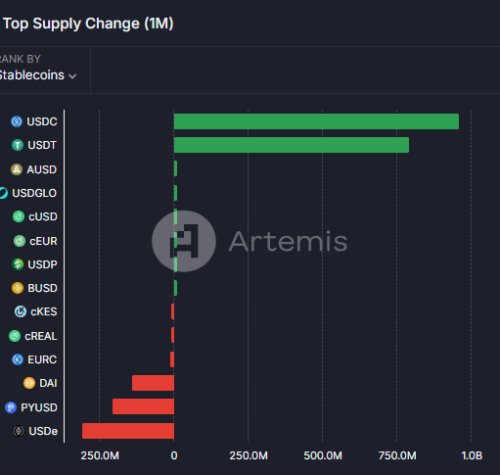The image size is (500, 475).
Task: Click the cKES label text
Action: (x=44, y=312)
